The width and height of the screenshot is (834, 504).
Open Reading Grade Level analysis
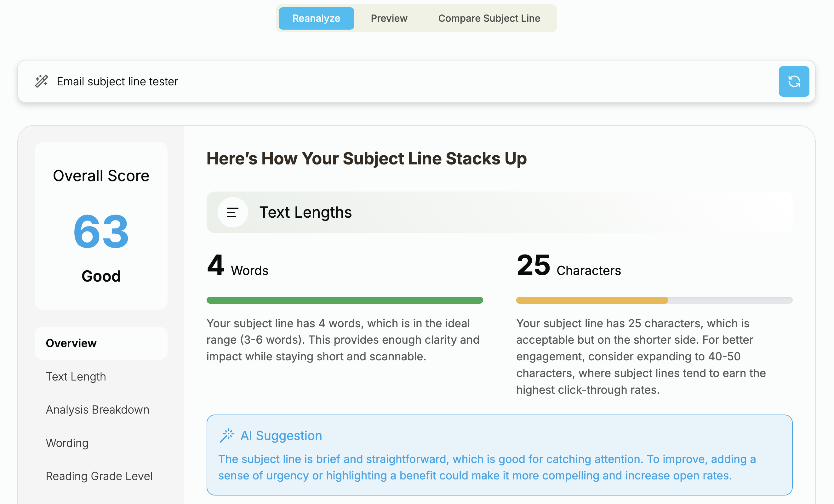pyautogui.click(x=99, y=476)
